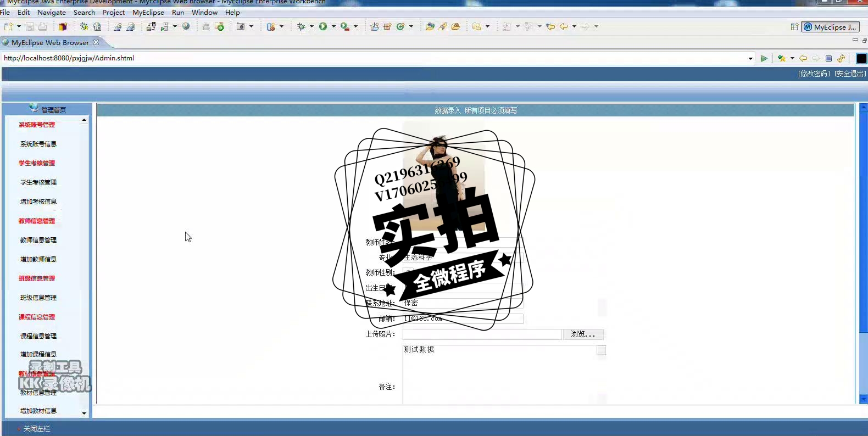The width and height of the screenshot is (868, 436).
Task: Click the globe web browser toolbar icon
Action: click(x=186, y=26)
